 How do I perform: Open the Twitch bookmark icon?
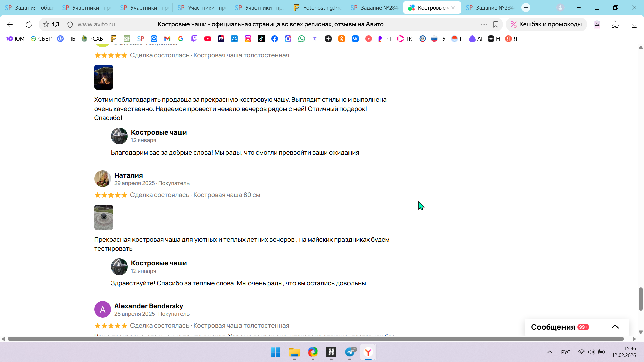coord(194,39)
